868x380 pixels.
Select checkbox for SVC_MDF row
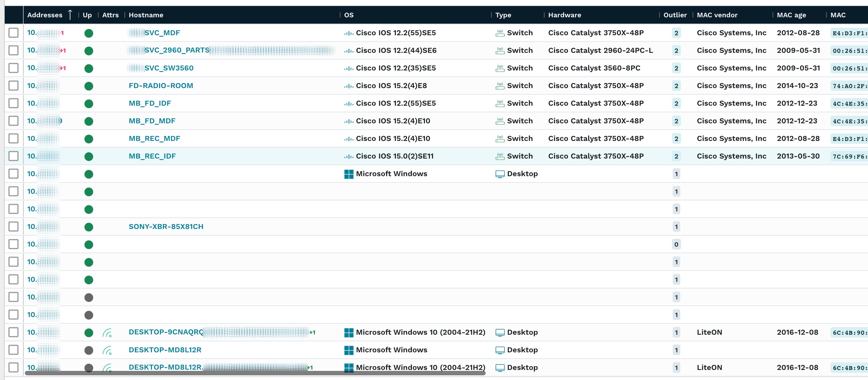pos(14,33)
